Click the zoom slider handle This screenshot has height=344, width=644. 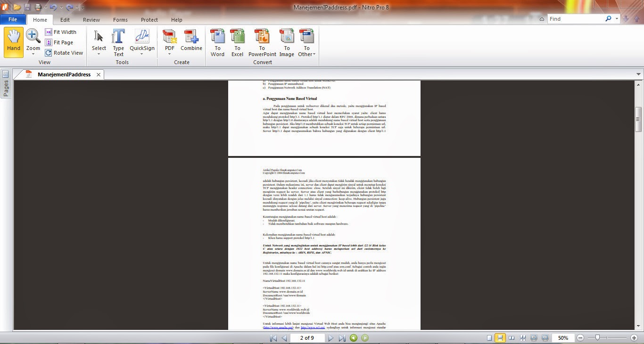click(x=597, y=337)
